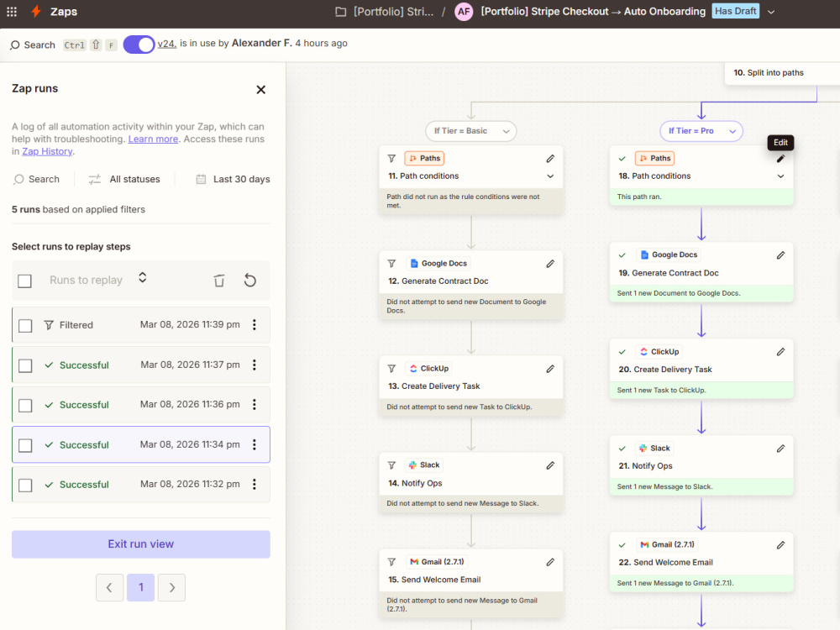This screenshot has width=840, height=630.
Task: Open the All statuses filter
Action: point(124,179)
